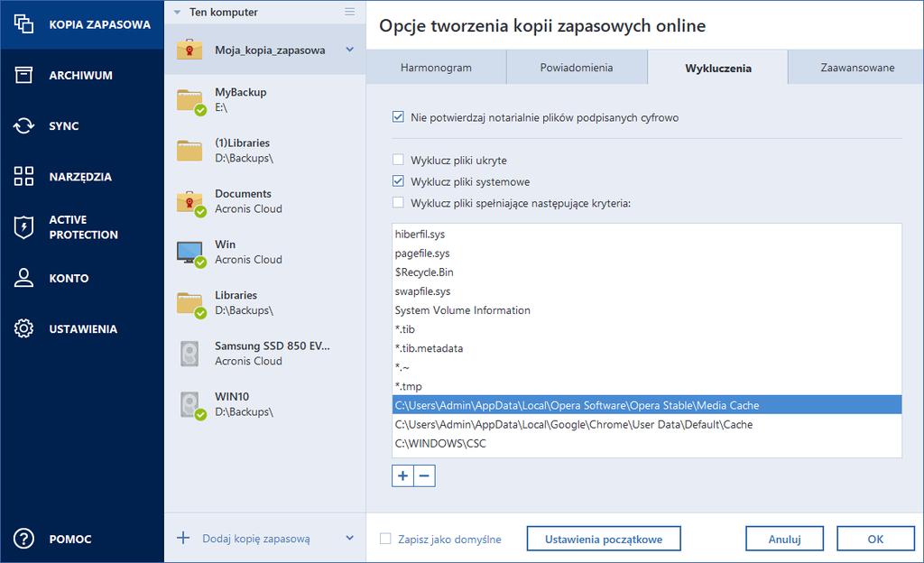Select $Recycle.Bin exclusion entry

[646, 272]
